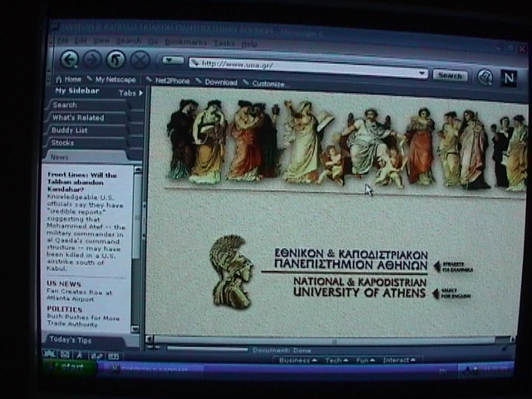Viewport: 532px width, 399px height.
Task: Reload the page with the Reload button
Action: (x=116, y=60)
